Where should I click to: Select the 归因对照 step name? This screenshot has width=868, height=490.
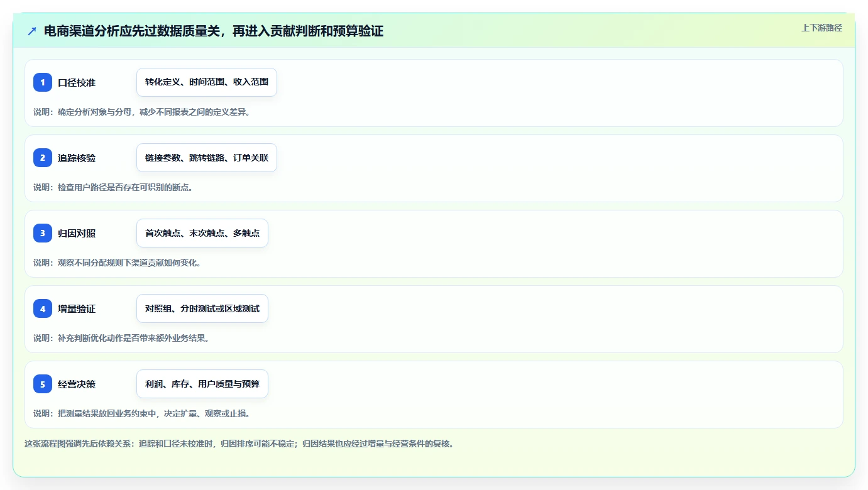(77, 234)
